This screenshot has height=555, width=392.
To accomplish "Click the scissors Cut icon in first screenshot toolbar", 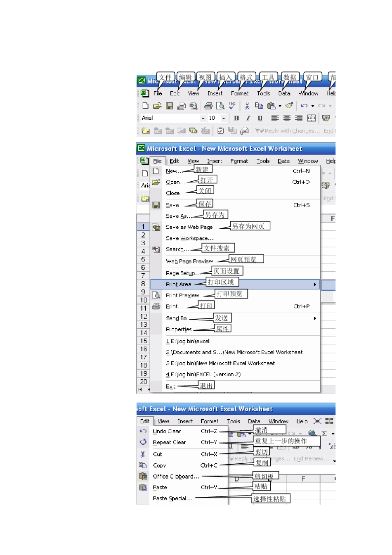I will pyautogui.click(x=247, y=106).
